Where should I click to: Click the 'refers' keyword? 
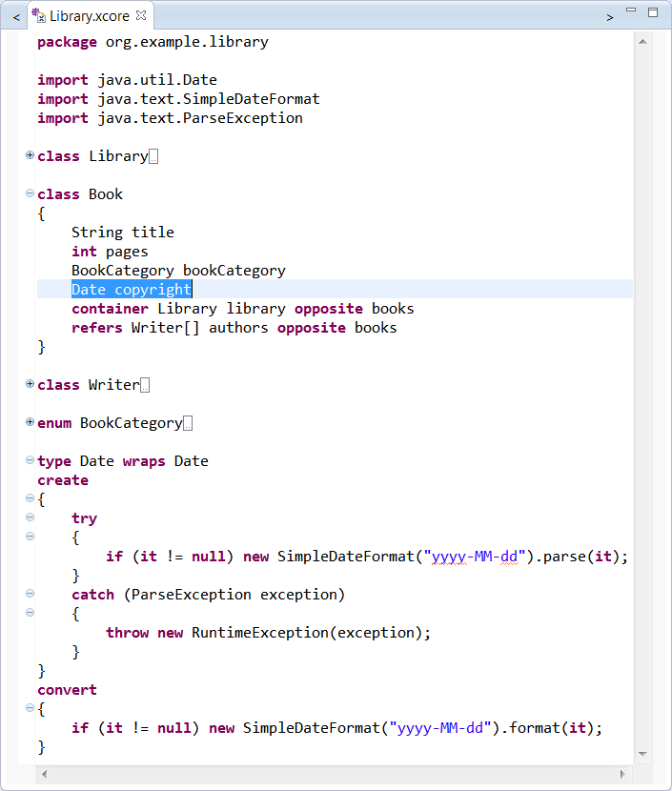click(x=97, y=328)
